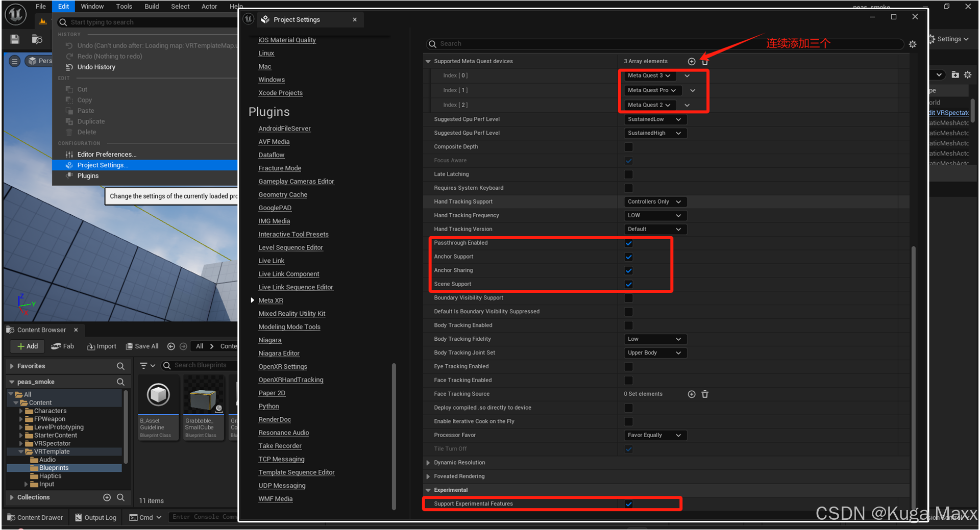Open Meta XR plugin settings link

coord(271,300)
